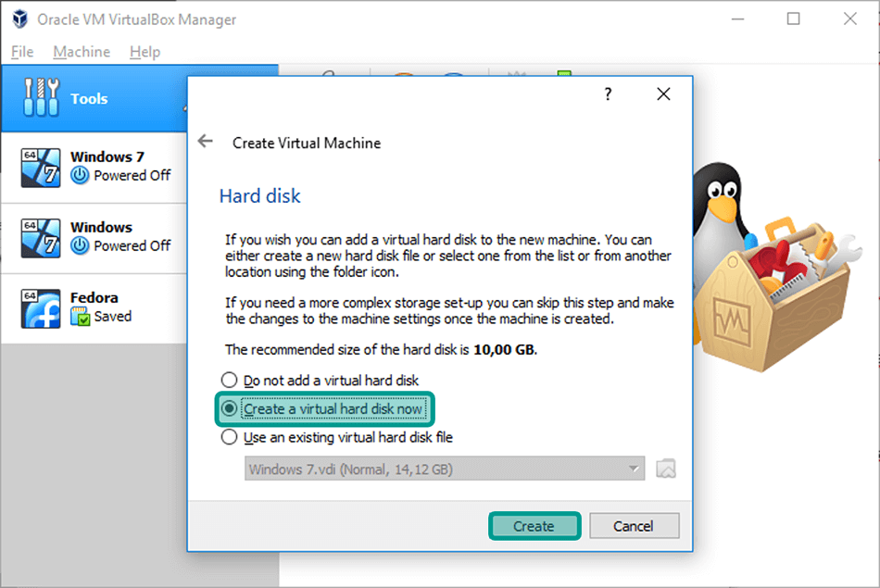Click the recommended size 10,00 GB text

pyautogui.click(x=505, y=349)
